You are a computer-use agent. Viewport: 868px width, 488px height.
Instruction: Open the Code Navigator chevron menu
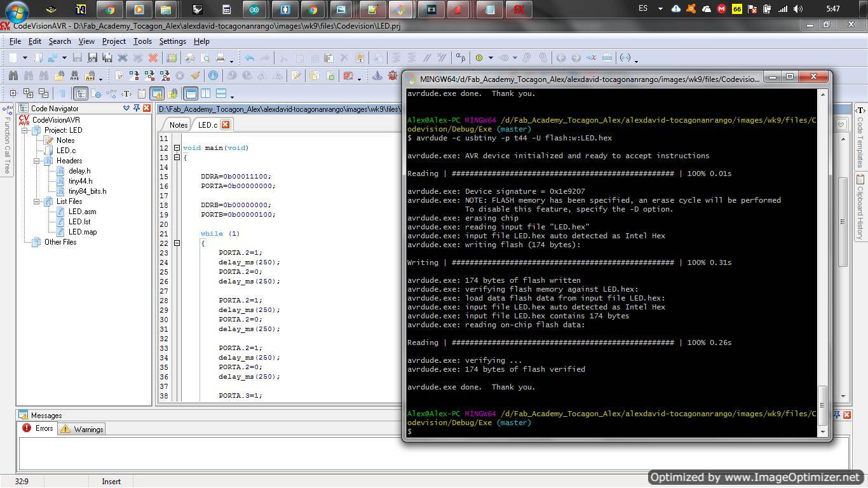(x=126, y=108)
